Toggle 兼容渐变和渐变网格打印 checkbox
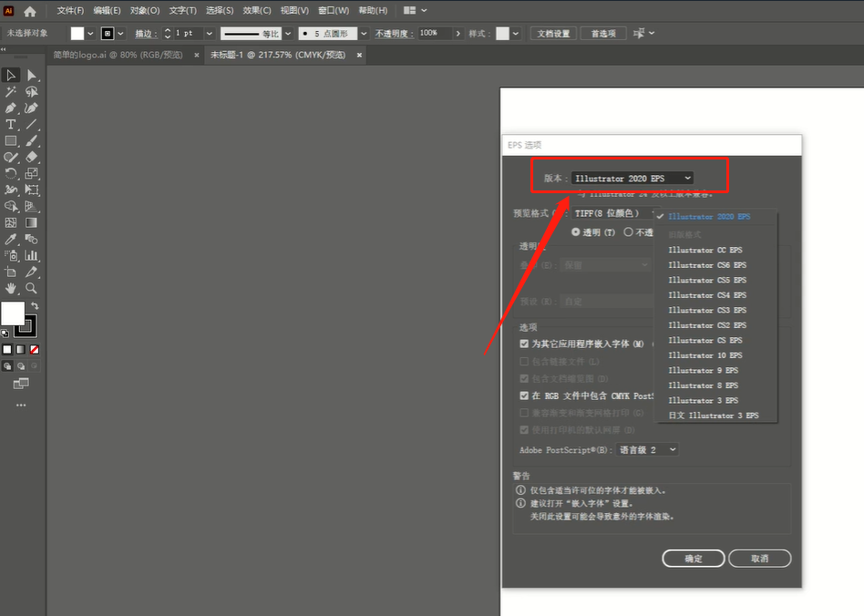 pyautogui.click(x=524, y=413)
